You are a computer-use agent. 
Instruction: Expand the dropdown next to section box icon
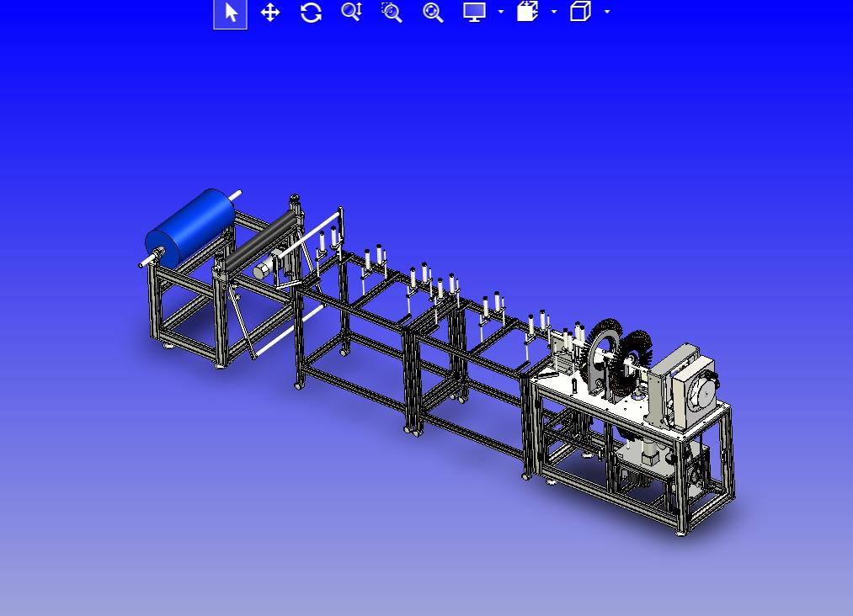pos(554,12)
